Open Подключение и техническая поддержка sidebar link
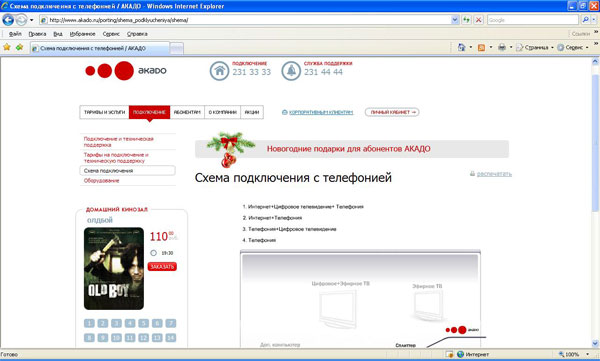 (119, 142)
